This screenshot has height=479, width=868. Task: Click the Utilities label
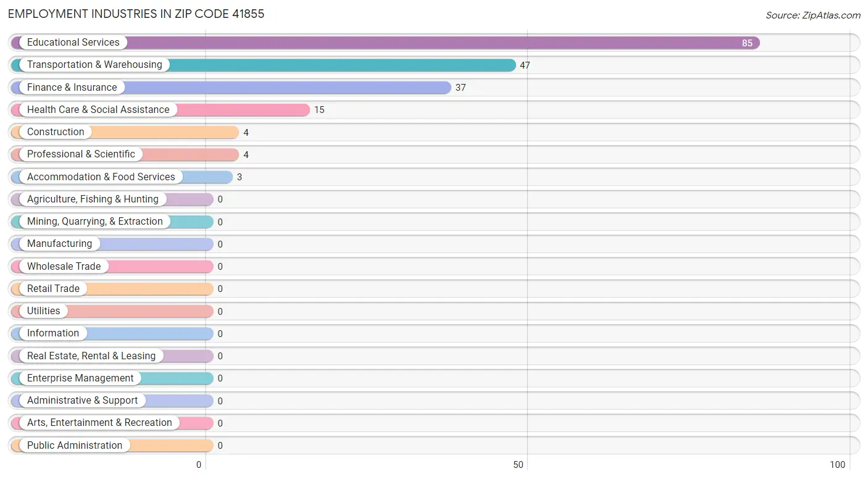[x=43, y=310]
